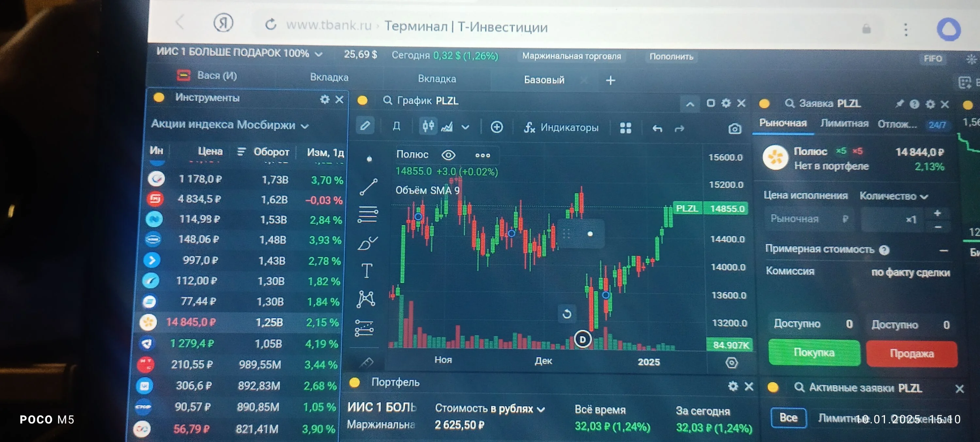Open the Количество unit dropdown

tap(894, 196)
